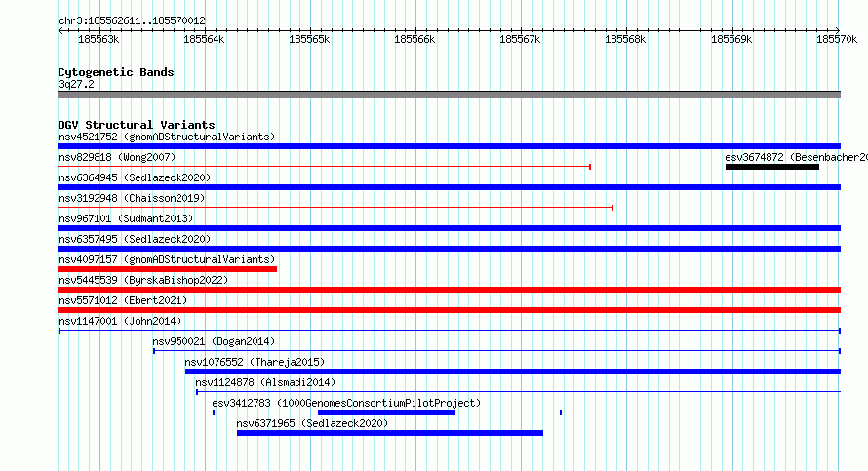The width and height of the screenshot is (868, 471).
Task: Click the red bar of nsv5445539
Action: coord(449,290)
